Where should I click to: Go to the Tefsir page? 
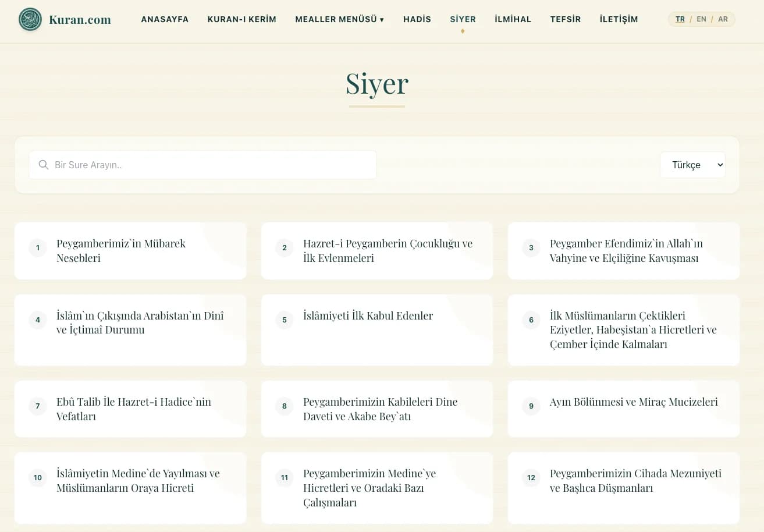[x=566, y=19]
